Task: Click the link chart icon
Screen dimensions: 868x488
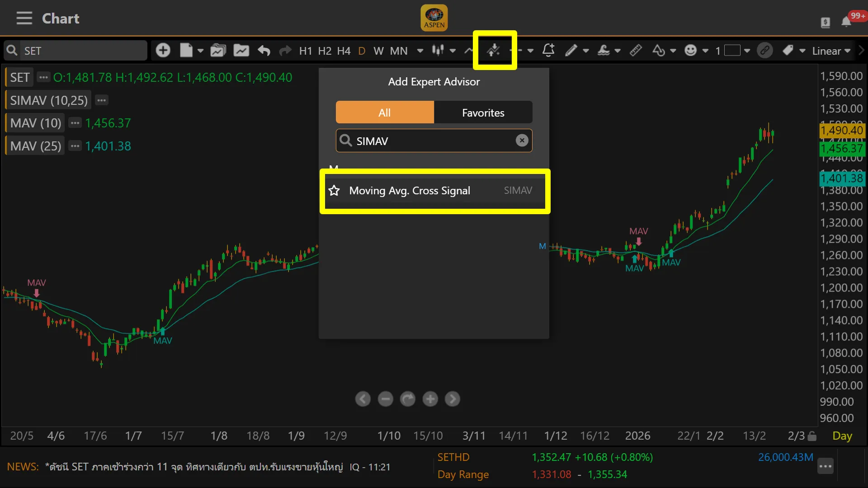Action: [765, 50]
